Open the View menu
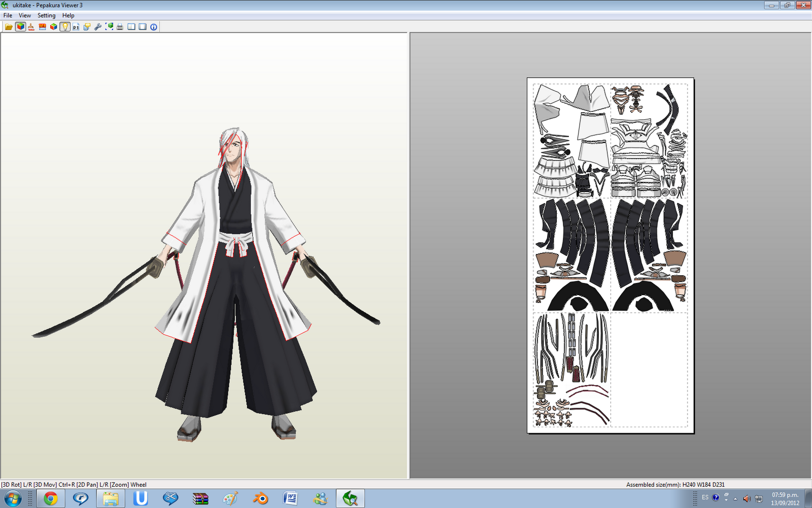812x508 pixels. pos(25,15)
